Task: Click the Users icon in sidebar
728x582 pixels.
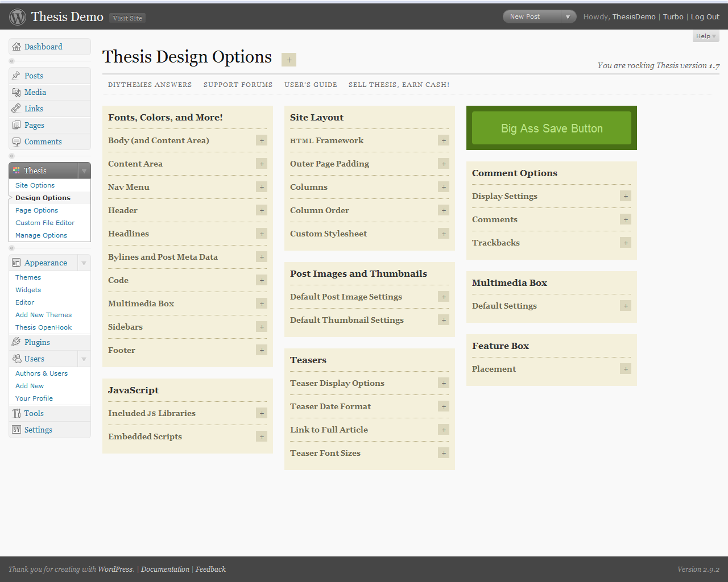Action: click(x=16, y=359)
